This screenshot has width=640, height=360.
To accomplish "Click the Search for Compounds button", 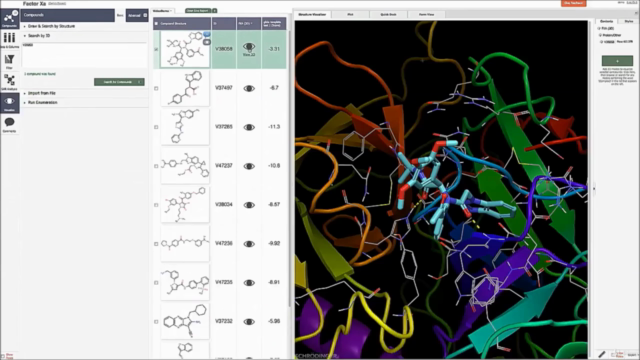I will click(119, 82).
